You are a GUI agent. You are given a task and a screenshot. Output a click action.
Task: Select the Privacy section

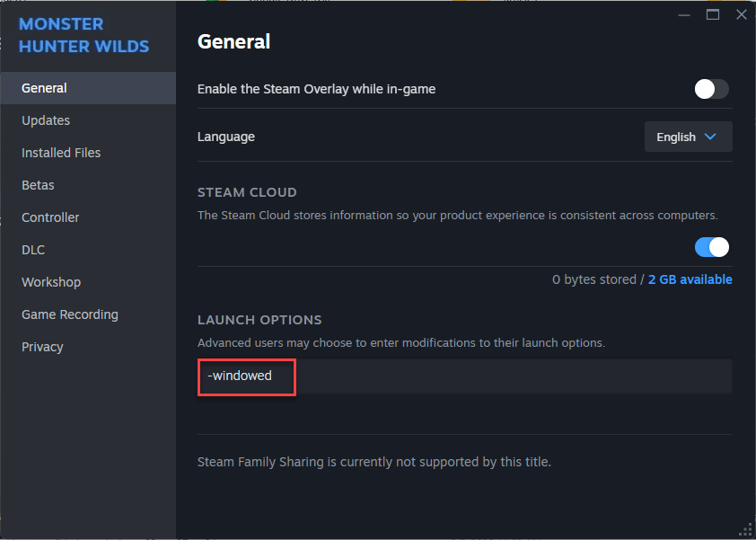point(42,347)
